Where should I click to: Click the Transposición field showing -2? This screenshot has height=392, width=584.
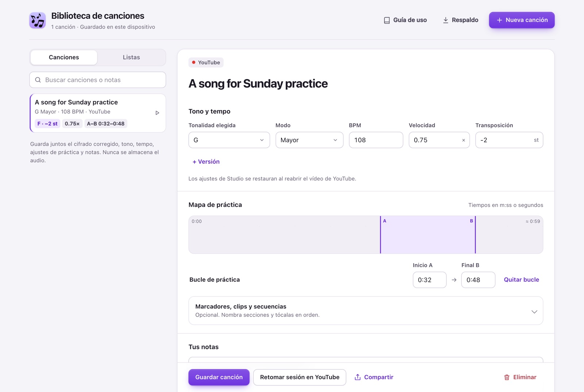pyautogui.click(x=509, y=140)
